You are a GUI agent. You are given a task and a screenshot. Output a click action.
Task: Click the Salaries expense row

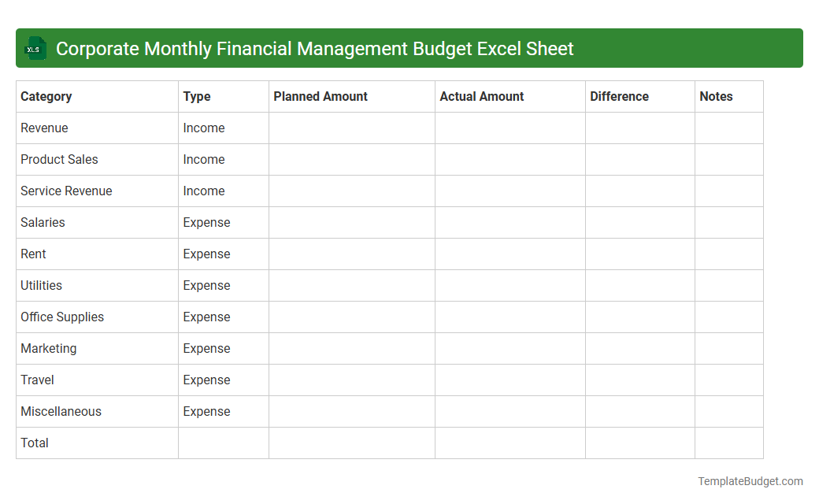(x=43, y=222)
